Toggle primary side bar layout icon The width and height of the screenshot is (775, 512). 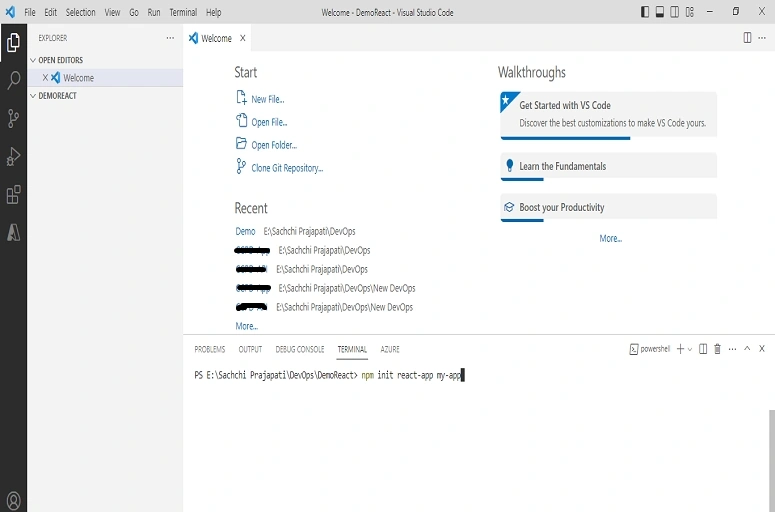[645, 12]
